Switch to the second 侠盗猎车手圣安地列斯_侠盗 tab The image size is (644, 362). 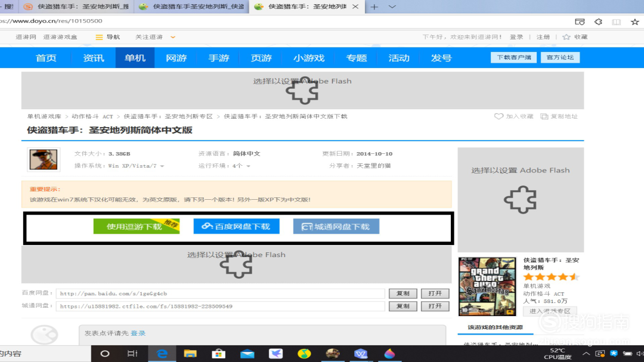click(191, 7)
